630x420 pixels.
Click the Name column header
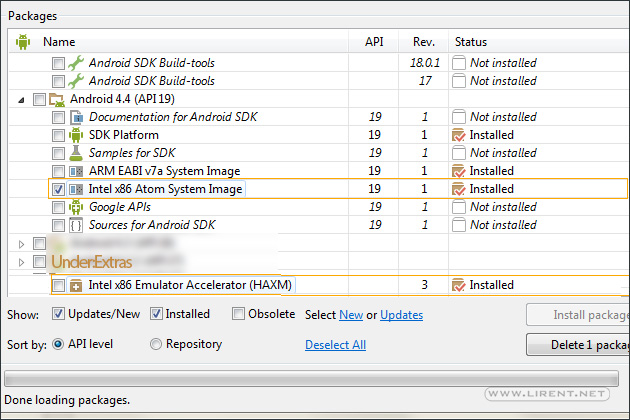coord(59,42)
